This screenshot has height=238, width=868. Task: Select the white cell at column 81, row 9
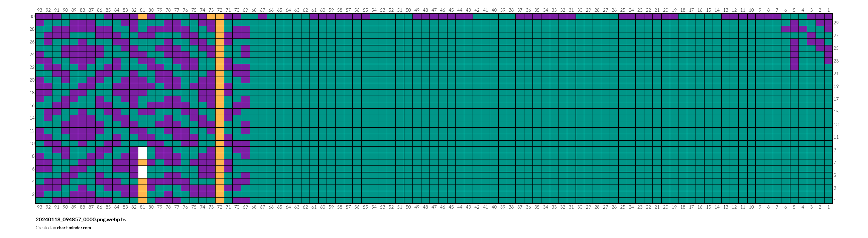142,150
